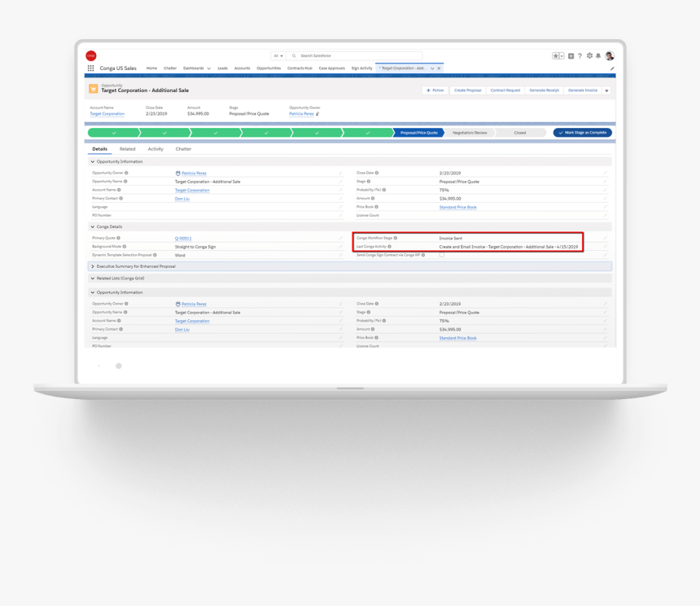700x606 pixels.
Task: Open the notifications bell
Action: 598,56
